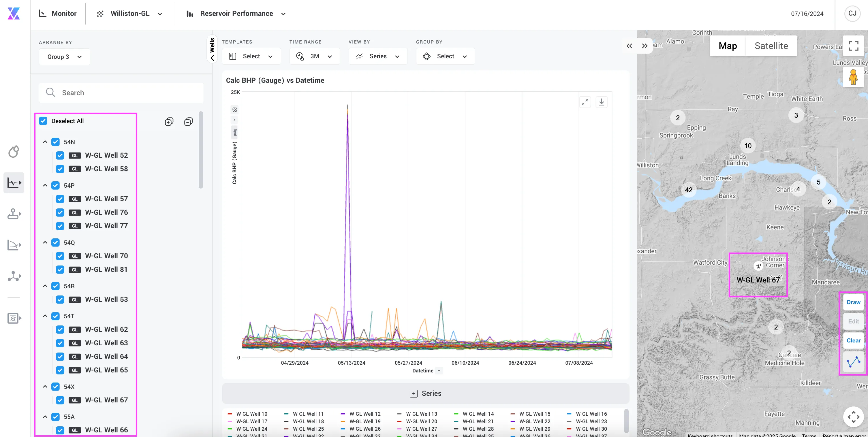868x437 pixels.
Task: Open the report image sidebar icon
Action: 14,318
